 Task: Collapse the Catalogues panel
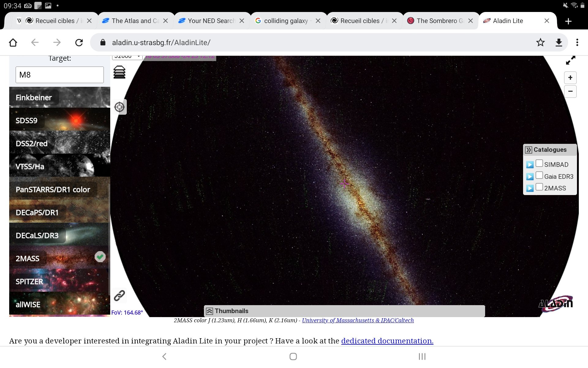(x=529, y=150)
